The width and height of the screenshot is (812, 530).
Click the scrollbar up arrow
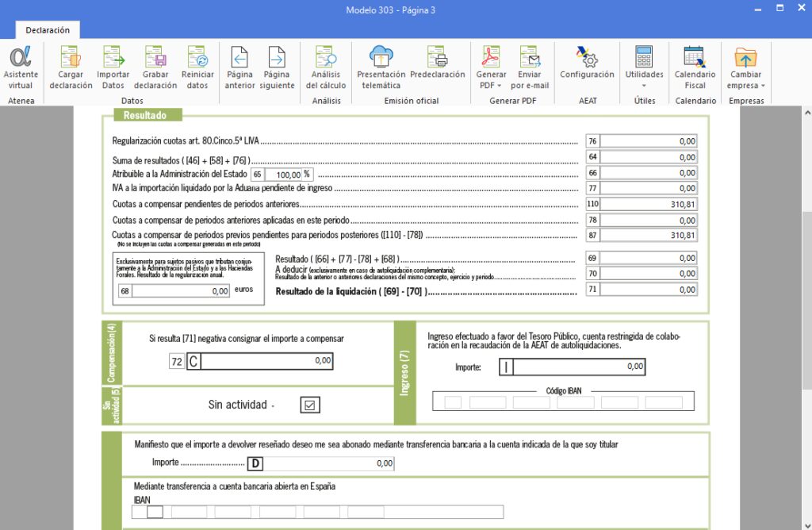click(806, 112)
